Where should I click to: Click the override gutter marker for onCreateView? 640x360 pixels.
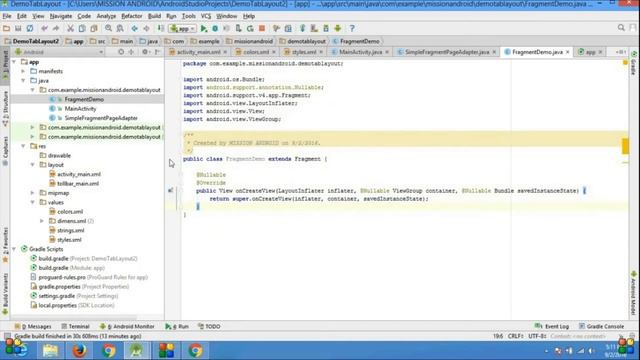click(171, 191)
